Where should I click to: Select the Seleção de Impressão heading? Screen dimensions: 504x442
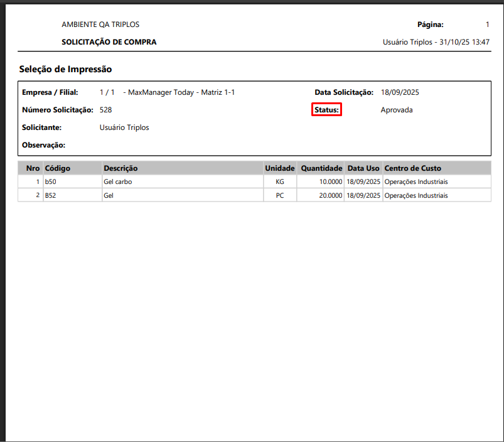click(x=65, y=69)
